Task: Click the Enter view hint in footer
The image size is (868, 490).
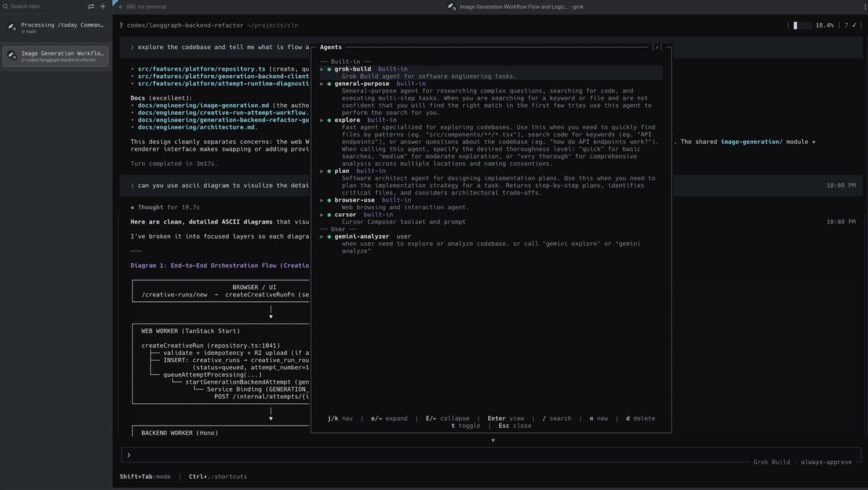Action: [x=506, y=418]
